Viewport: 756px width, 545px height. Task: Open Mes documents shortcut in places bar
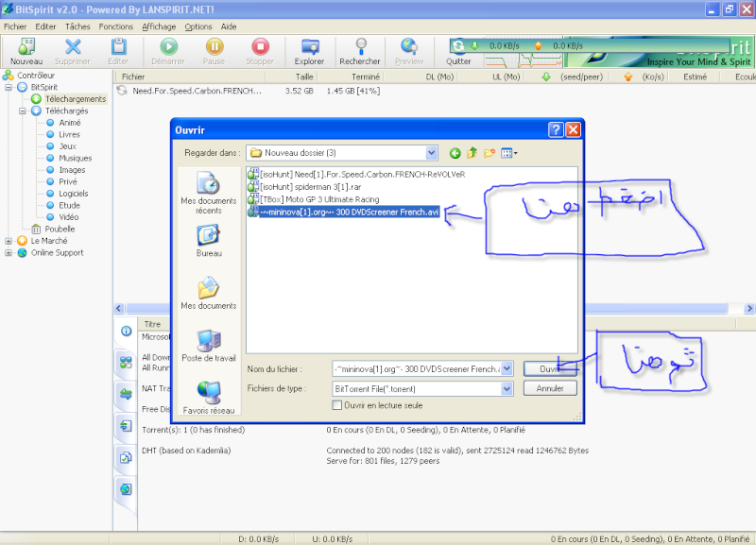coord(209,293)
